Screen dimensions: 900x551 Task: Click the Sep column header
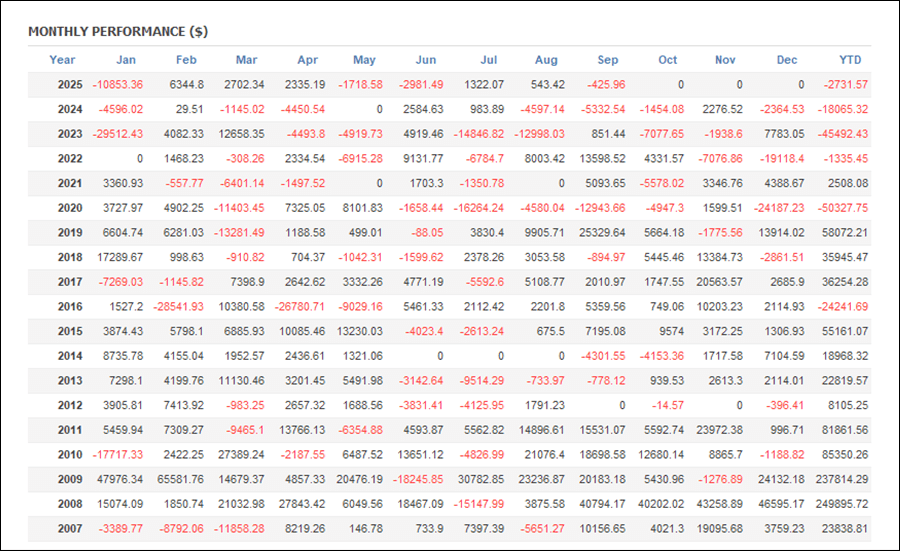tap(607, 60)
